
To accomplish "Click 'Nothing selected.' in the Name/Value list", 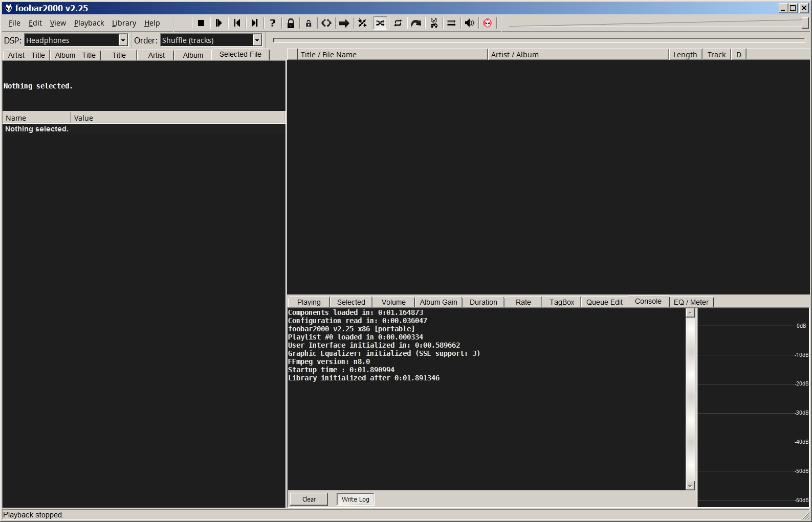I will [37, 129].
